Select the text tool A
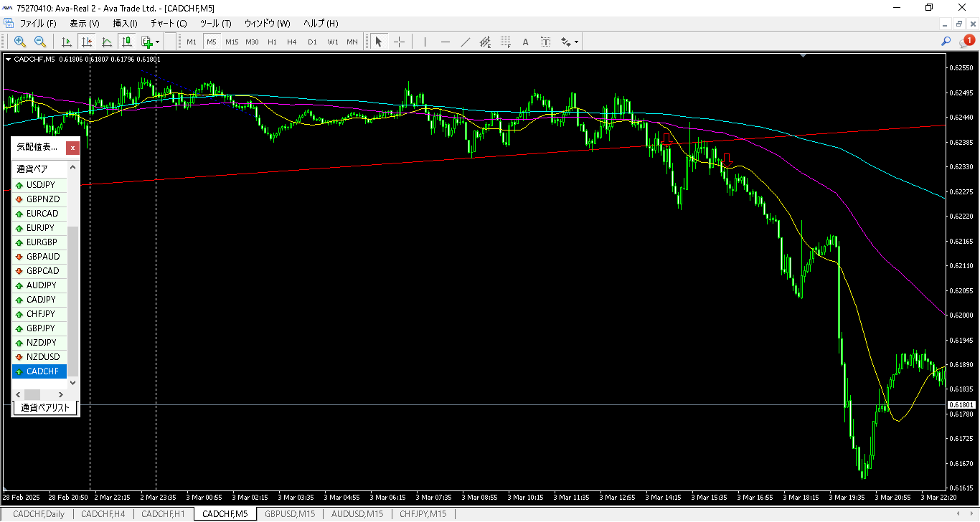The height and width of the screenshot is (522, 980). pyautogui.click(x=525, y=42)
